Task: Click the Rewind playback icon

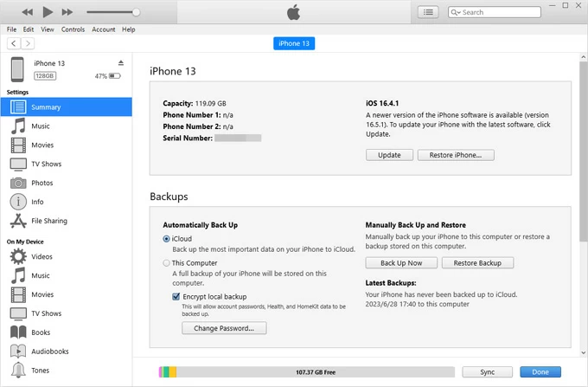Action: [x=27, y=12]
